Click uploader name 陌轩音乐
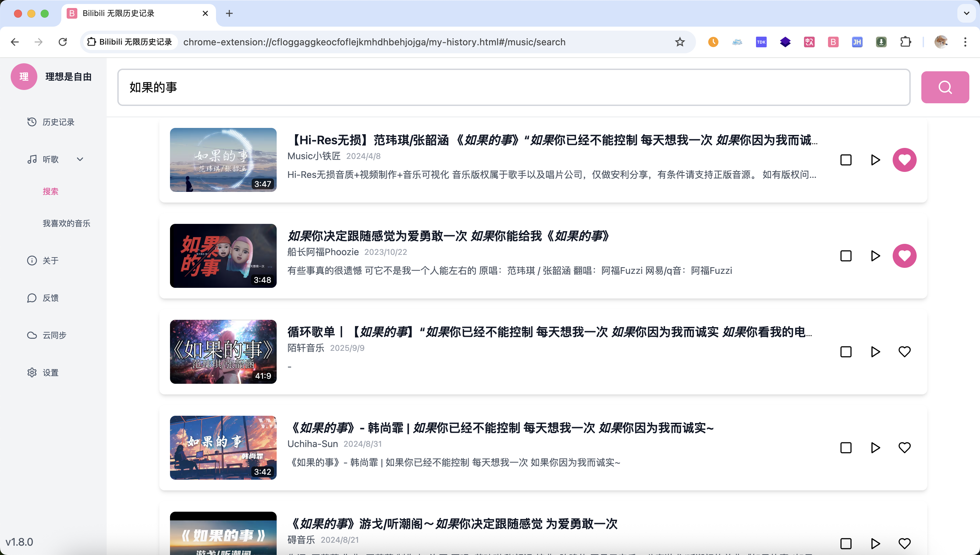 [x=306, y=348]
